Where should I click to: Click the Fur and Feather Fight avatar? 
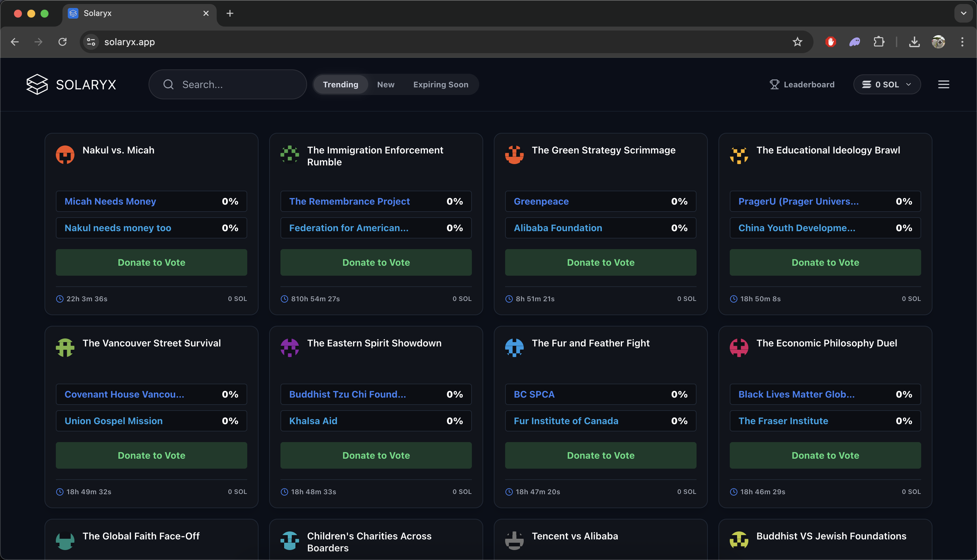(x=514, y=348)
